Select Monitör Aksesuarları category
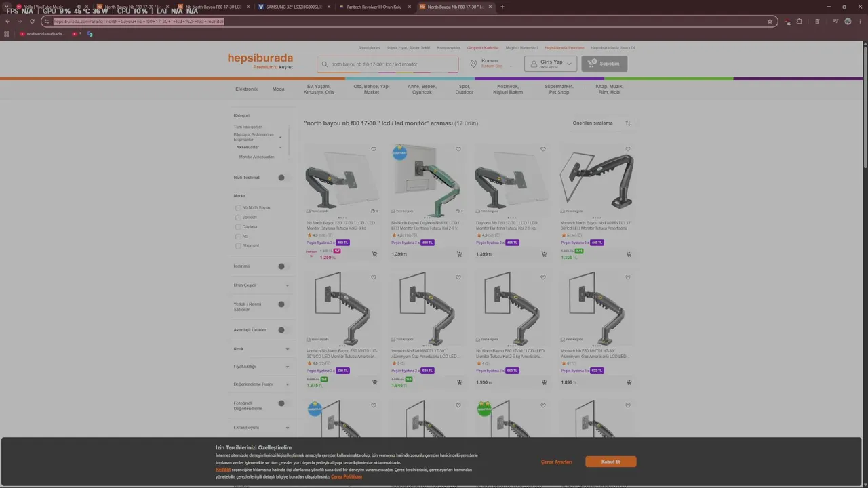The height and width of the screenshot is (488, 868). (256, 157)
